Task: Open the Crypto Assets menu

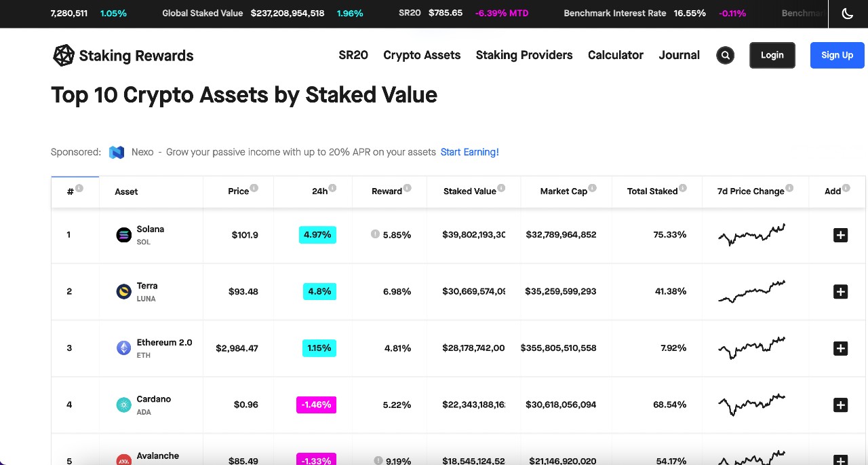Action: pos(422,55)
